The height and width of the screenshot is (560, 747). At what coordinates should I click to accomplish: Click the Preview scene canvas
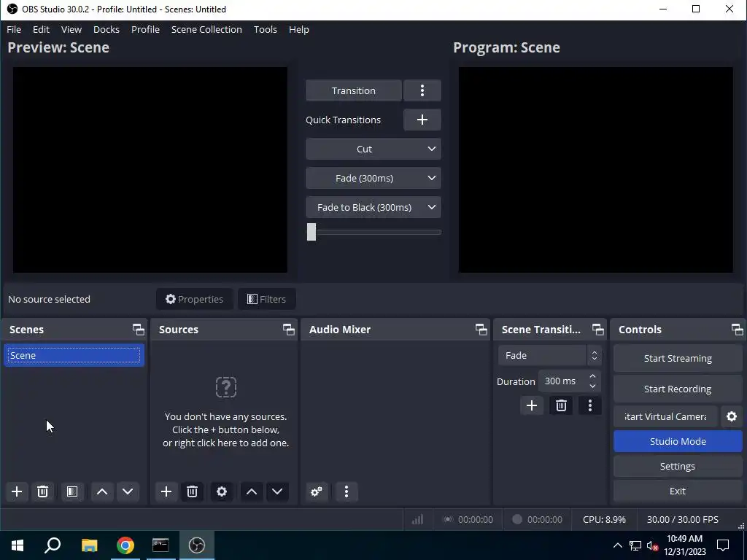tap(150, 170)
